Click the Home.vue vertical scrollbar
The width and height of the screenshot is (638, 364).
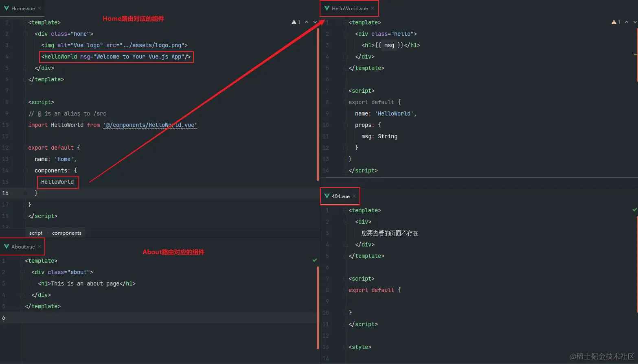tap(318, 104)
